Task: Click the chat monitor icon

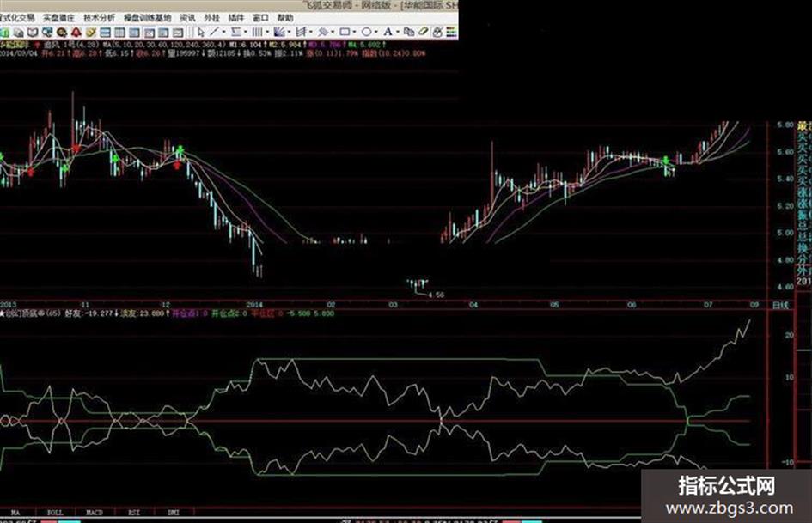Action: [47, 33]
